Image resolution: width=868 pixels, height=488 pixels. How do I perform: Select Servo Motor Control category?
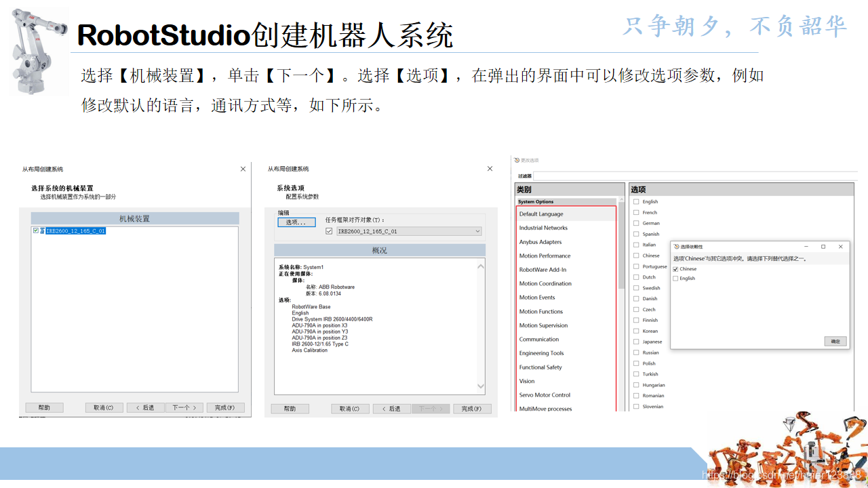566,395
